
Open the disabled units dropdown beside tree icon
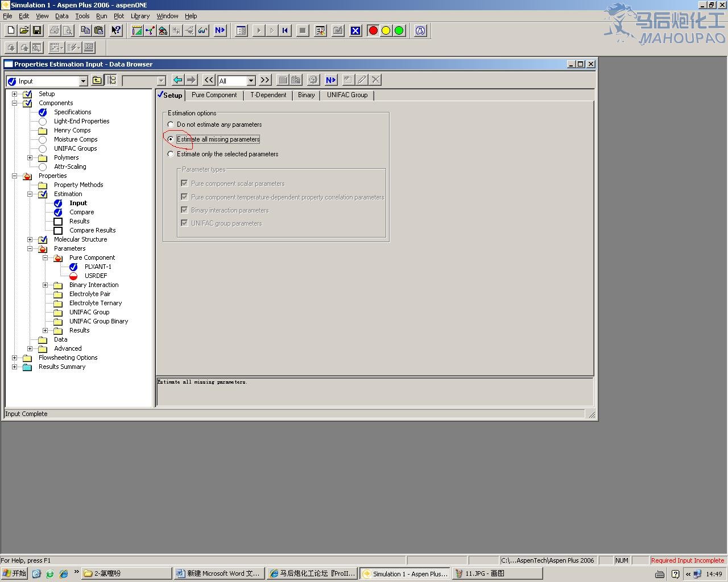coord(161,81)
